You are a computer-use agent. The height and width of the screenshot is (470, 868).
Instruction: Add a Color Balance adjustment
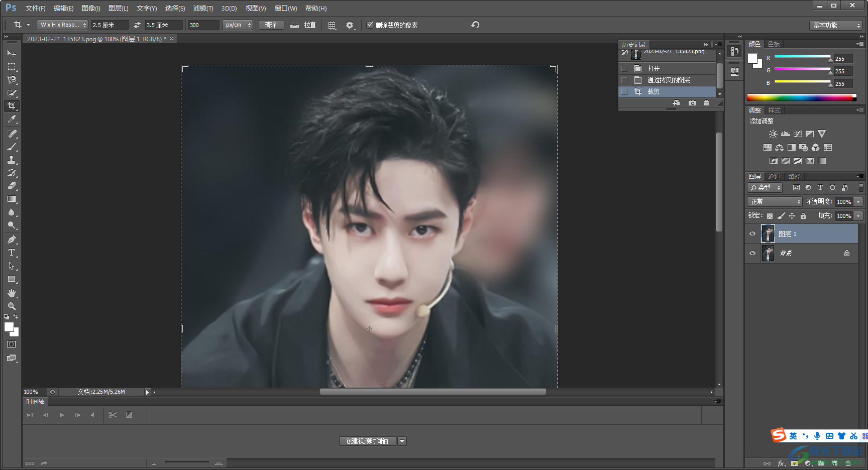point(780,148)
